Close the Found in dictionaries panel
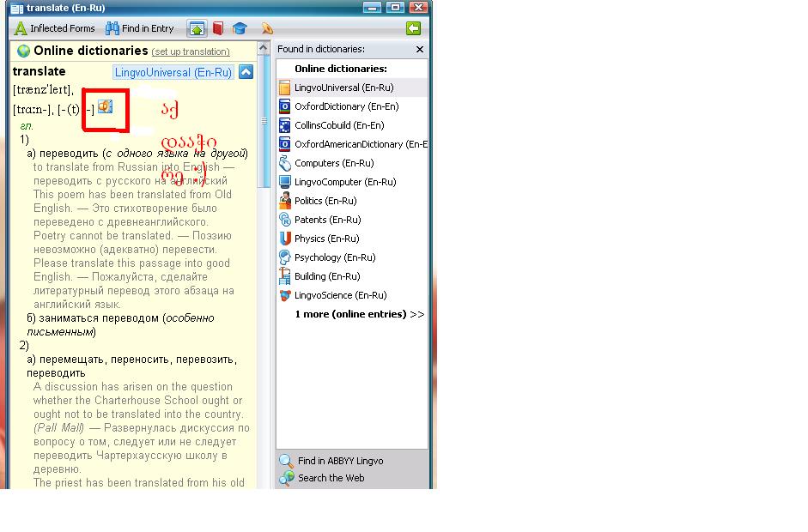 click(420, 50)
